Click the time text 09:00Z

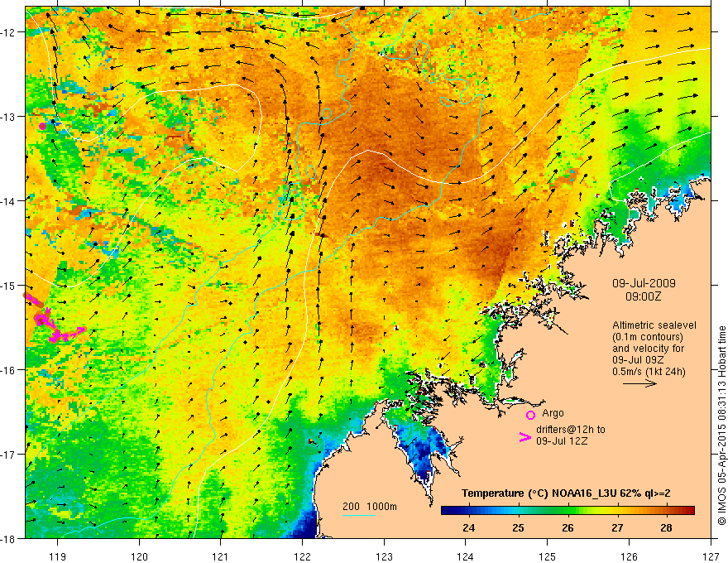644,296
